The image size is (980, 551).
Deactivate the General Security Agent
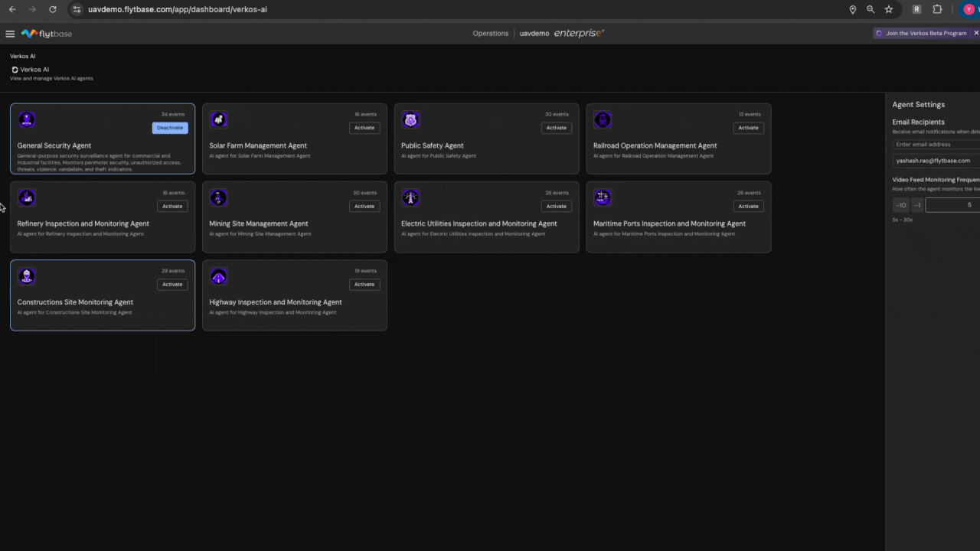(x=170, y=128)
